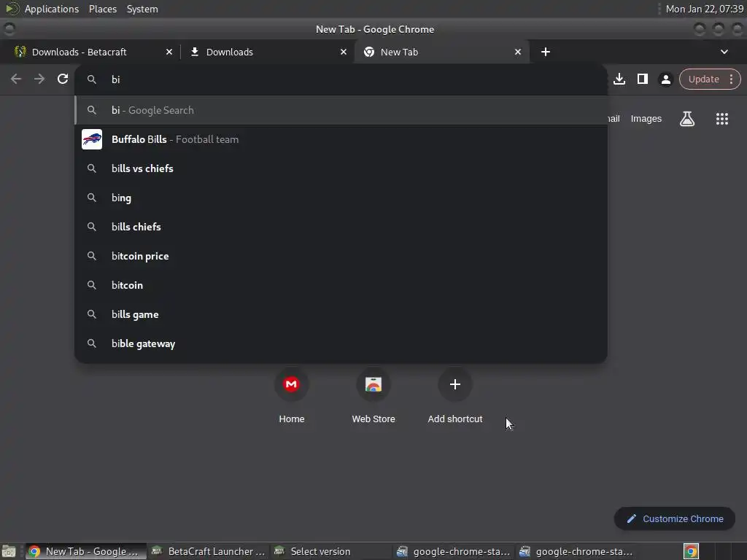Open the Home shortcut tile

coord(292,396)
